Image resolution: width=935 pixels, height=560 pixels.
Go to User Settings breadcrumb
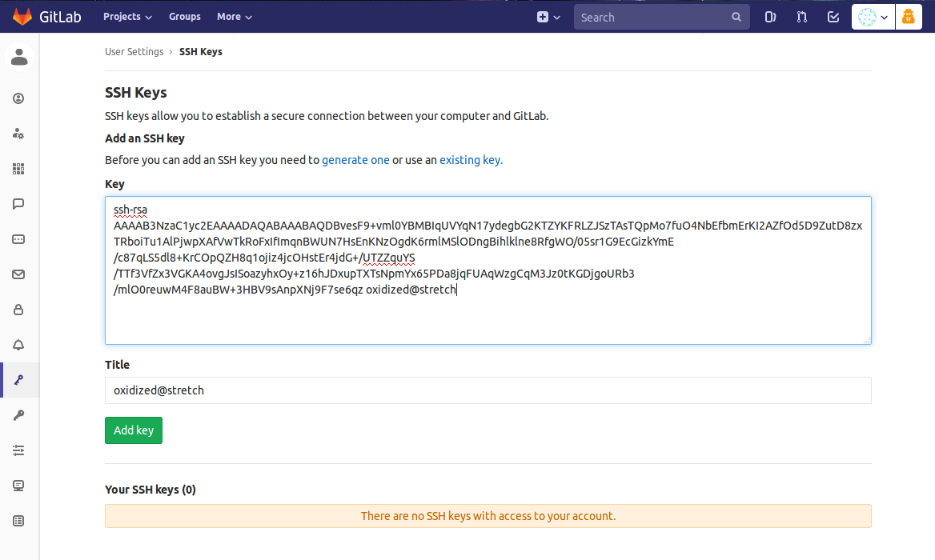[x=134, y=52]
